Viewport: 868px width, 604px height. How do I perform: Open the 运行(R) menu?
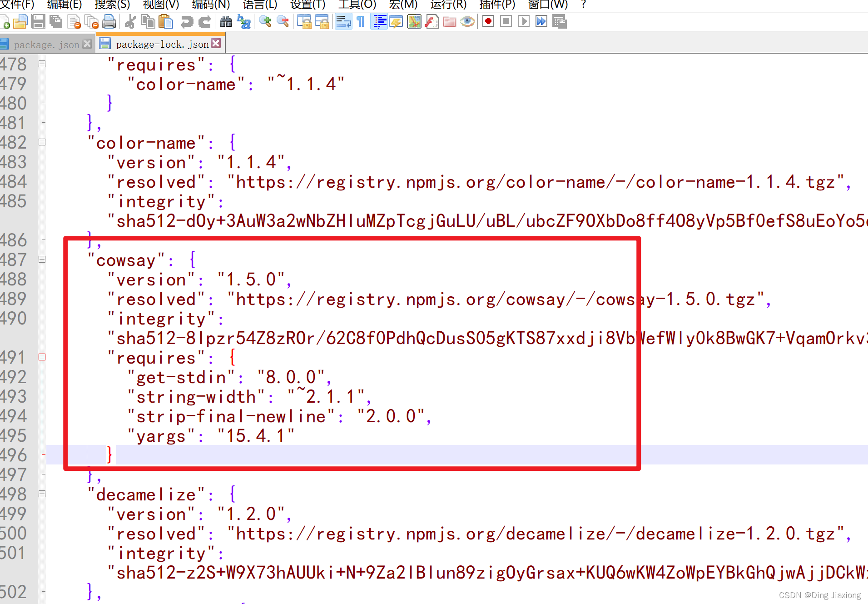coord(448,5)
